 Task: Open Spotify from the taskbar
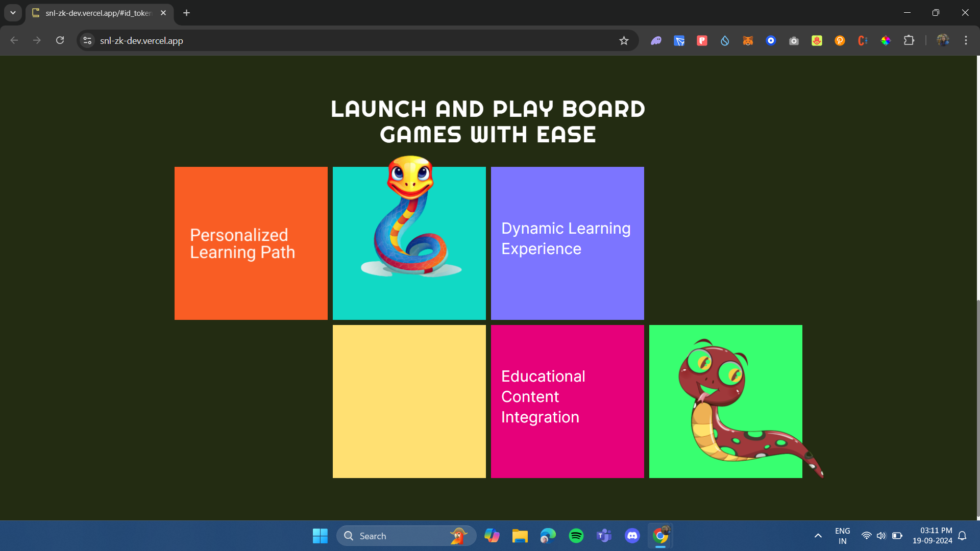pos(576,536)
